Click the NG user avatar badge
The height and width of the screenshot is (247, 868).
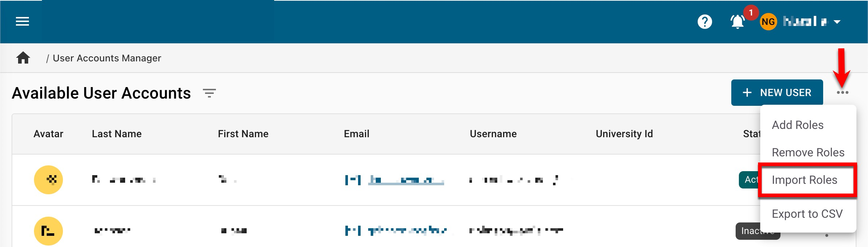768,22
